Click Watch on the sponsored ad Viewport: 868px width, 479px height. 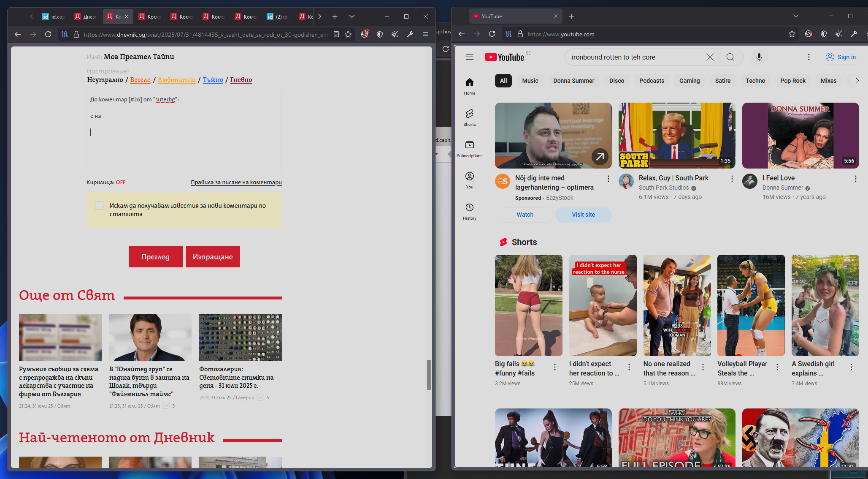point(525,215)
